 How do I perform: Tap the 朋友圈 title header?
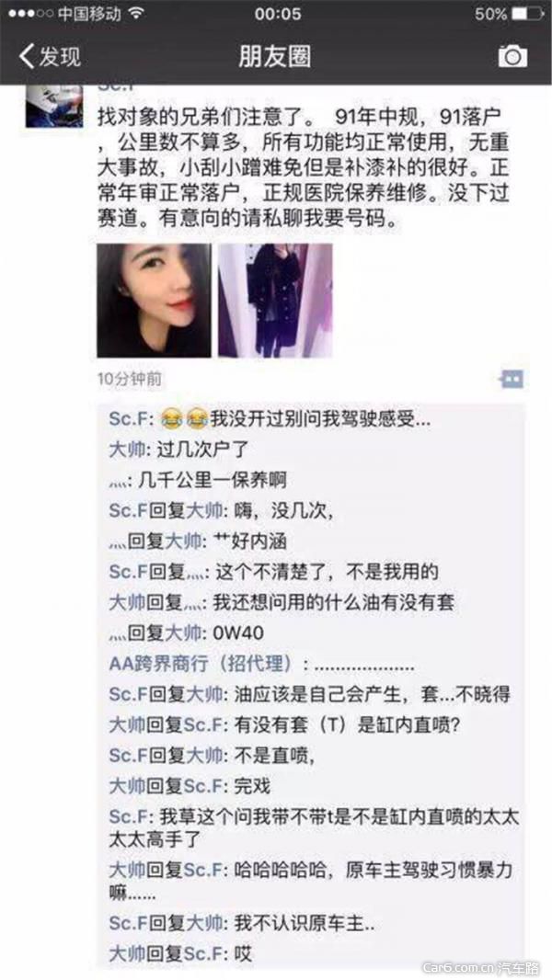tap(274, 57)
